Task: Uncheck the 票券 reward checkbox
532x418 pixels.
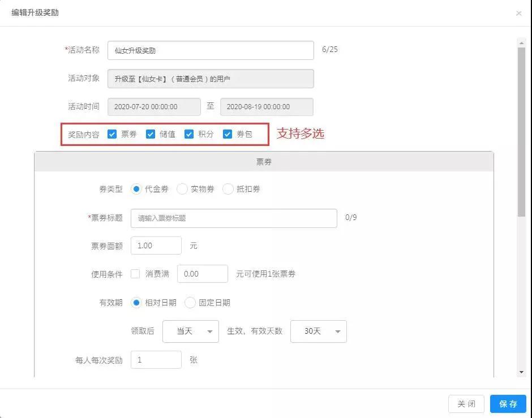Action: (x=112, y=134)
